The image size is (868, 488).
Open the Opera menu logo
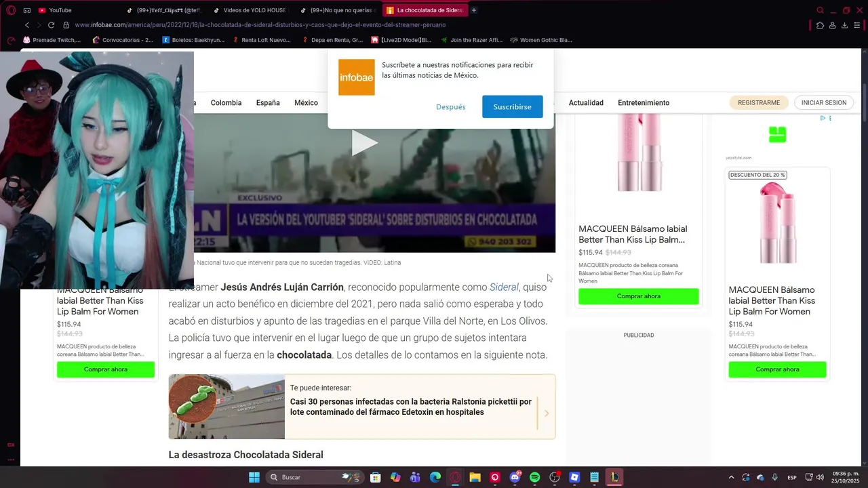point(11,10)
